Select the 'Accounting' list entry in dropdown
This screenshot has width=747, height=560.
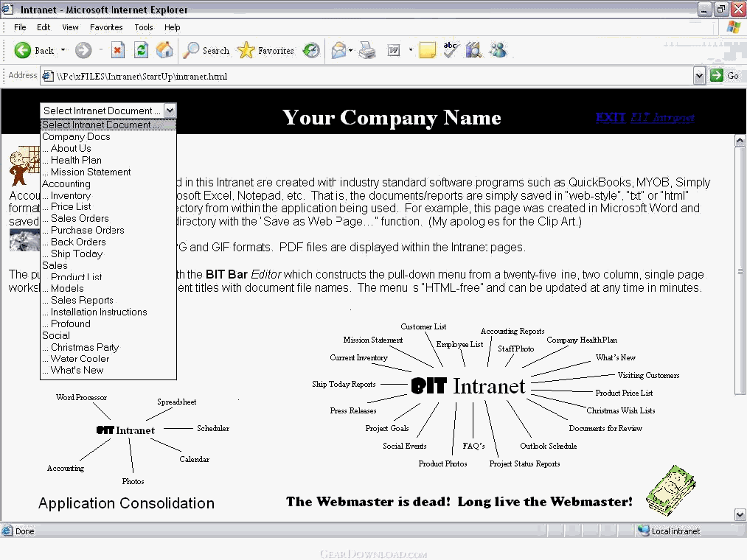coord(108,183)
